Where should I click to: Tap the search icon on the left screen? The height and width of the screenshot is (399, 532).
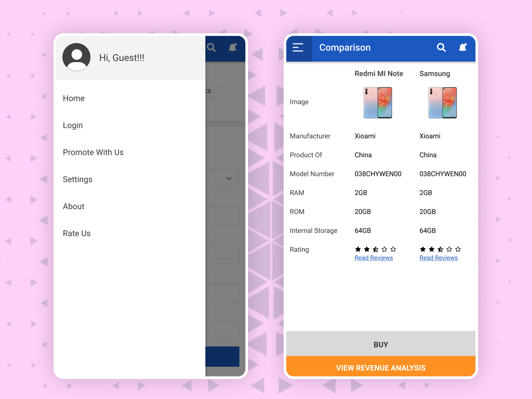click(x=211, y=48)
